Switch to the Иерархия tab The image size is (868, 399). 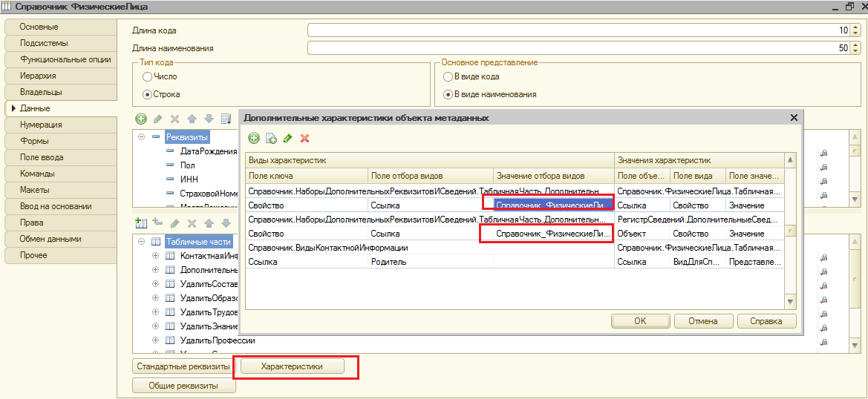(x=60, y=76)
